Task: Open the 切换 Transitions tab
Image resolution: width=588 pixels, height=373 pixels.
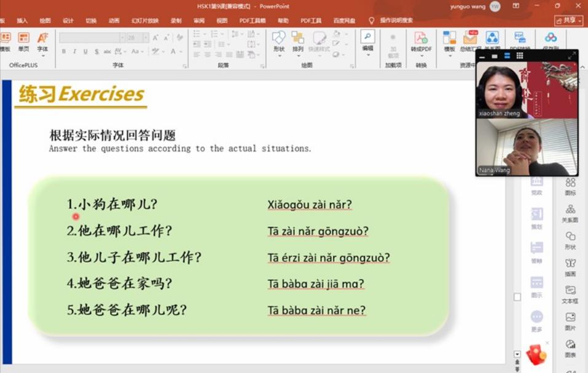Action: point(91,21)
